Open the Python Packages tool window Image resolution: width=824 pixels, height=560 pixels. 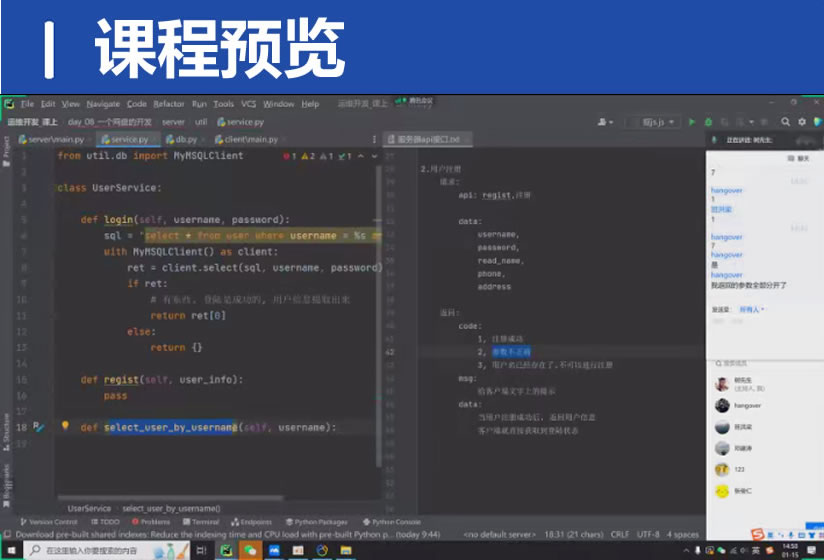pyautogui.click(x=316, y=522)
